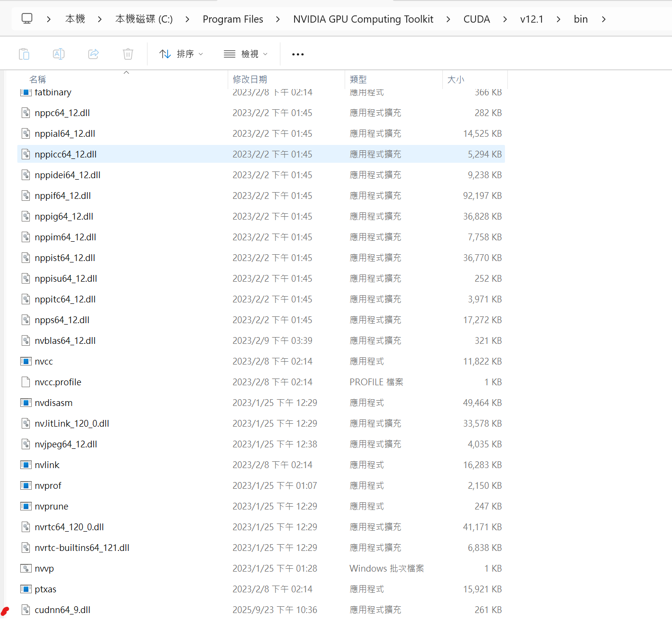Click the nvcc application file icon
Viewport: 672px width, 627px height.
(x=26, y=361)
